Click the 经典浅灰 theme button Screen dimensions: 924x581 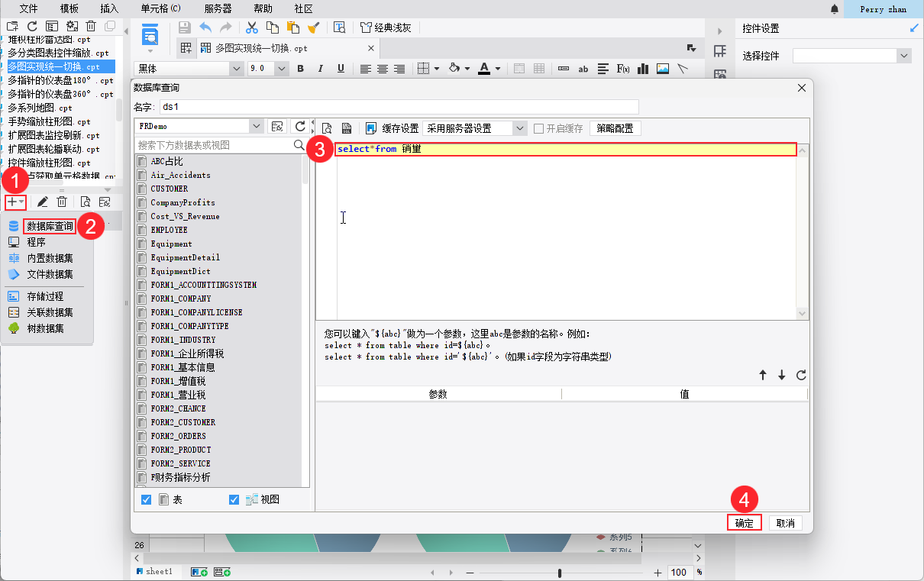click(x=386, y=27)
